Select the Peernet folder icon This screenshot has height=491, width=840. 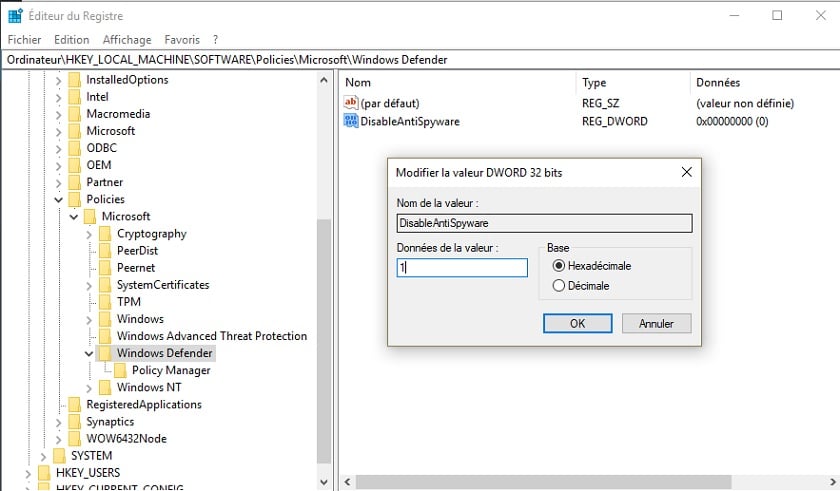tap(105, 268)
